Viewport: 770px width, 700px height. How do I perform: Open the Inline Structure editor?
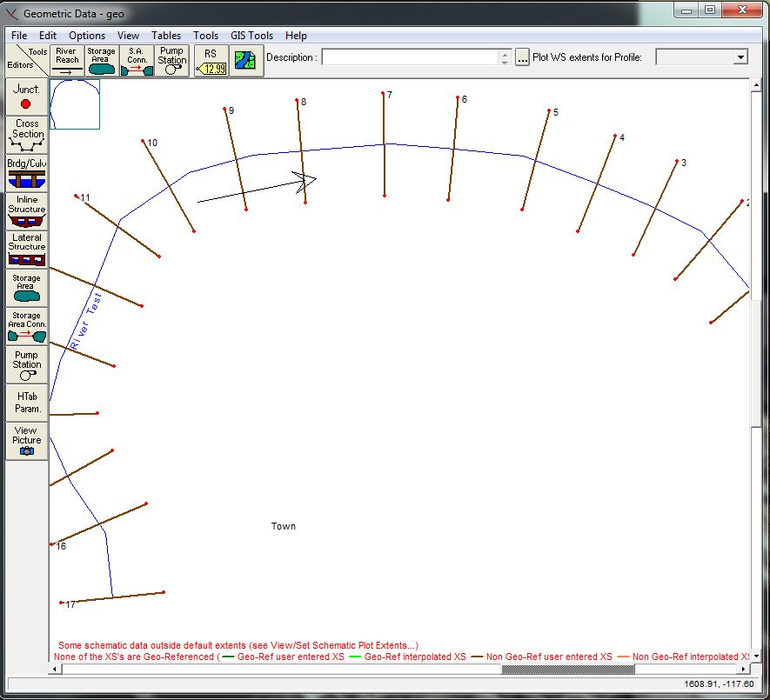click(x=26, y=209)
